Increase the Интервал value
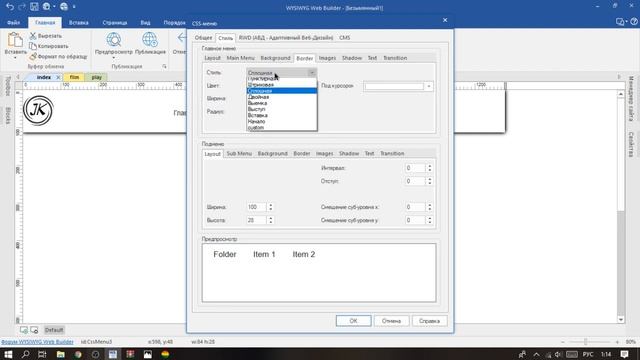The image size is (640, 360). [x=429, y=166]
